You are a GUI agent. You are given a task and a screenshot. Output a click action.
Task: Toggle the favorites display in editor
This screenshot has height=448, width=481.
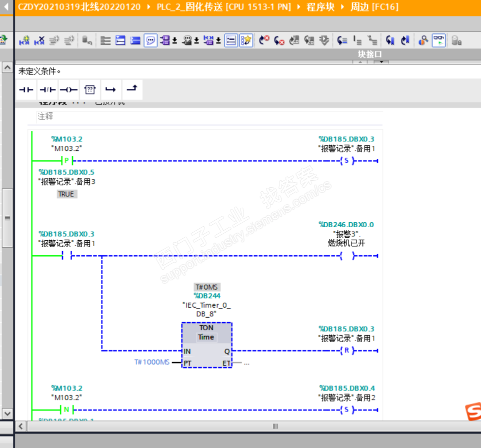click(245, 41)
